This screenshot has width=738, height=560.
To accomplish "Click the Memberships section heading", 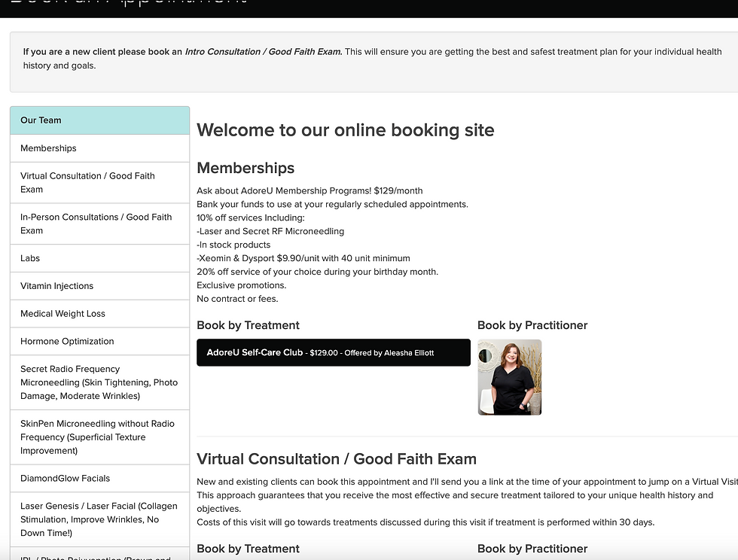I will [x=245, y=168].
